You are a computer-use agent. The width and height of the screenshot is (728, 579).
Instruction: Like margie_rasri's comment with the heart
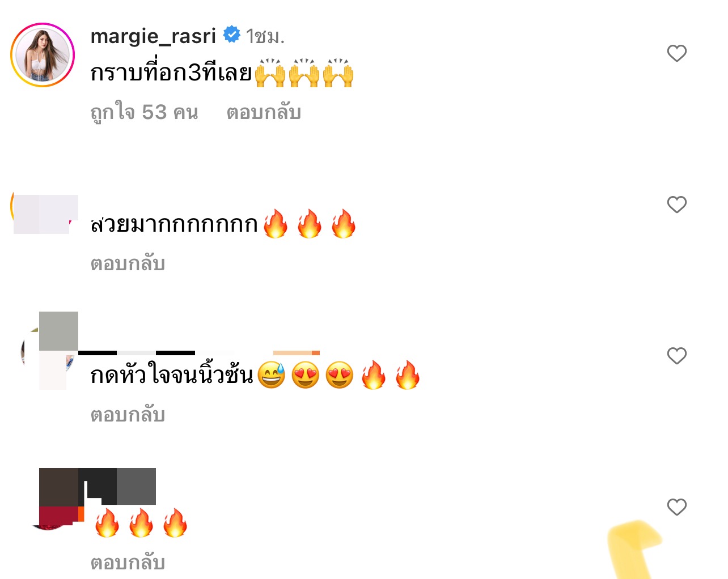676,53
